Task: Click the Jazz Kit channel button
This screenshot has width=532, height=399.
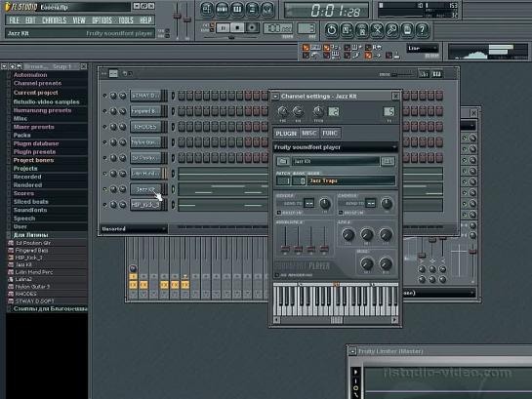Action: [x=145, y=189]
